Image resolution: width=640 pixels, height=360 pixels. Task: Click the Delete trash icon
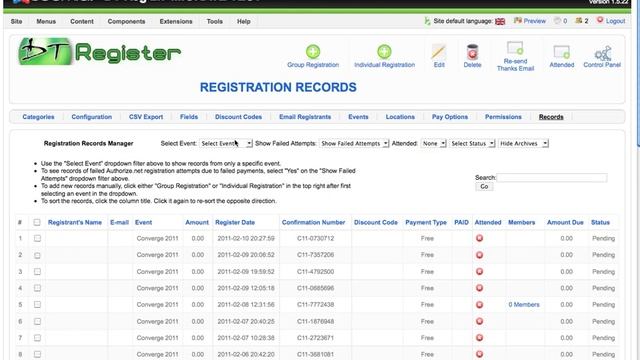click(x=472, y=52)
